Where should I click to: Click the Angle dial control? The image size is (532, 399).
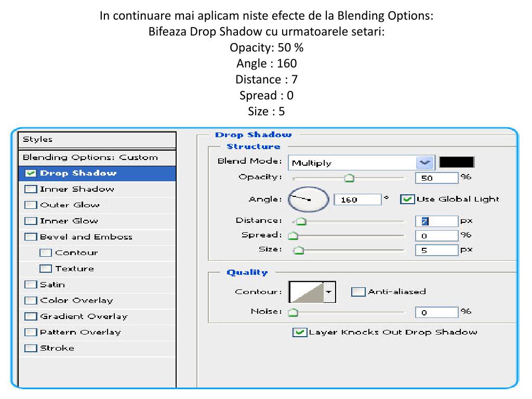tap(309, 199)
